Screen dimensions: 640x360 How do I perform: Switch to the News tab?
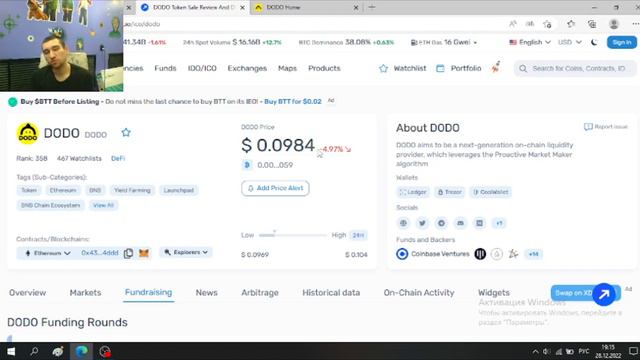(207, 293)
